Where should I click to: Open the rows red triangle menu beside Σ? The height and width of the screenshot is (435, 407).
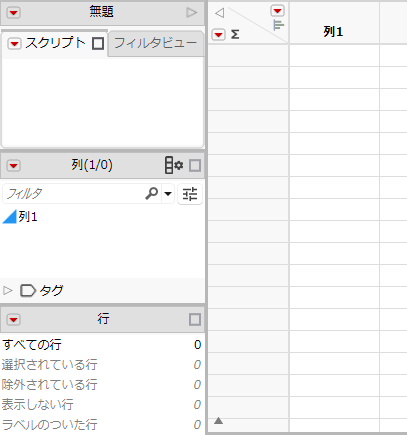pyautogui.click(x=219, y=34)
